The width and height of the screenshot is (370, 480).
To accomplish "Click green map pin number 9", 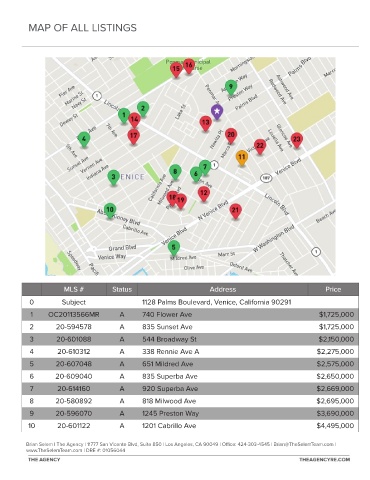I will (x=231, y=87).
